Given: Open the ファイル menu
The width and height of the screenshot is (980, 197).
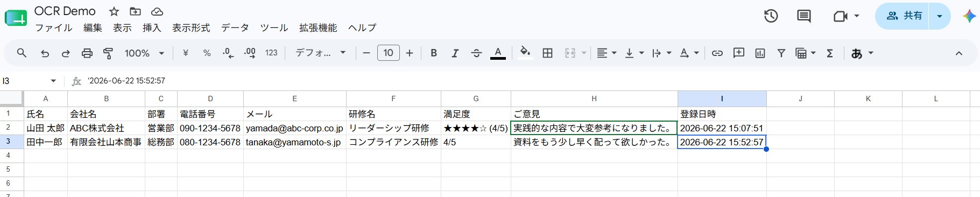Looking at the screenshot, I should (x=54, y=27).
